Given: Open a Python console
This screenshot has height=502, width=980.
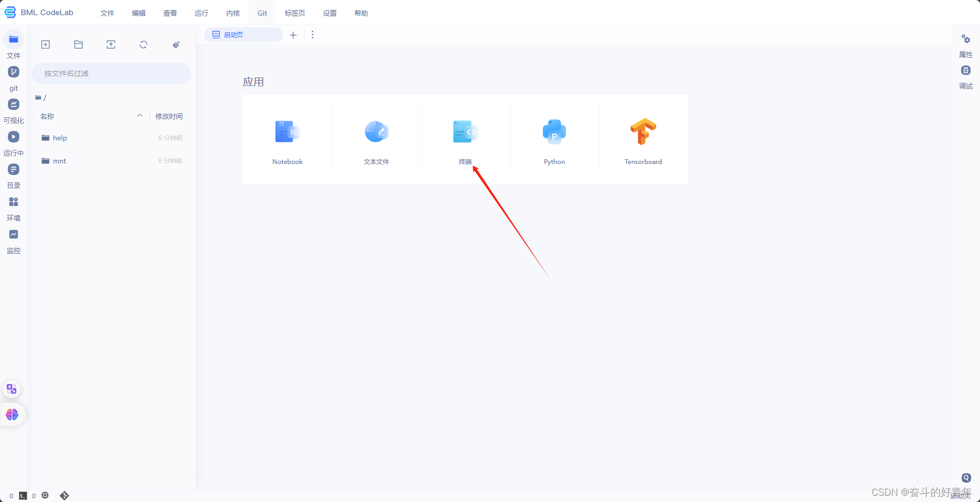Looking at the screenshot, I should [554, 139].
